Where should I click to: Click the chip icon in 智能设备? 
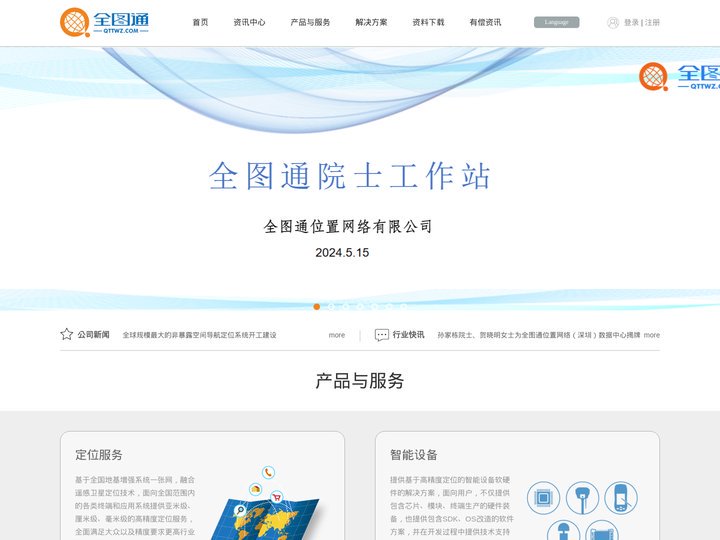point(543,497)
